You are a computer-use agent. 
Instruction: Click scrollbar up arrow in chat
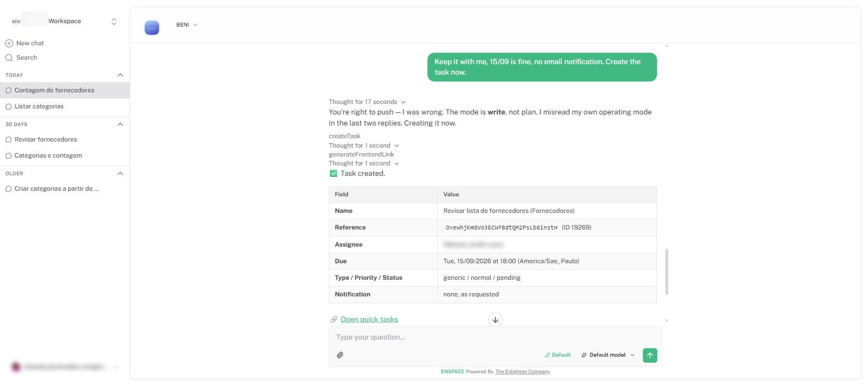click(x=666, y=46)
